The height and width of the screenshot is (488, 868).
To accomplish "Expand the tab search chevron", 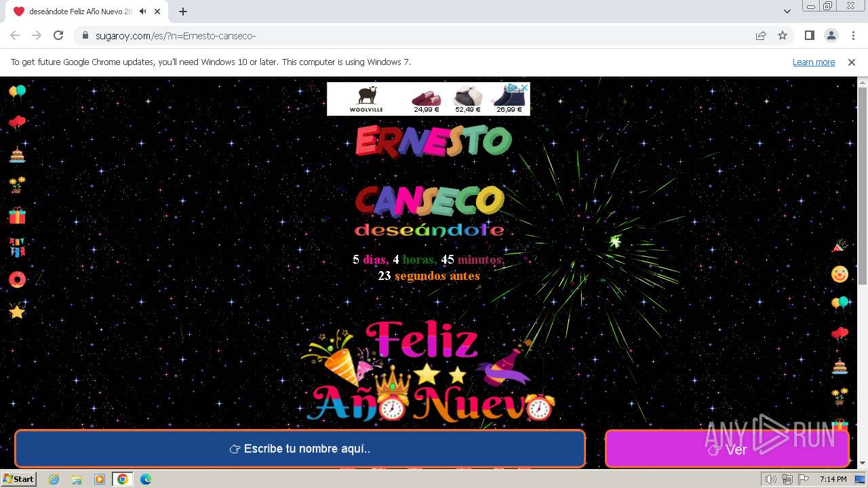I will click(787, 12).
